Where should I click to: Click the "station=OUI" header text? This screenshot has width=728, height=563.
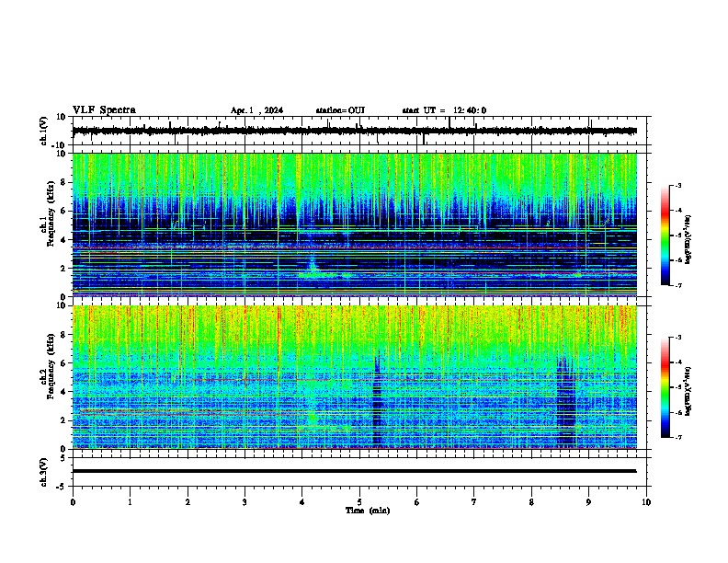(x=340, y=110)
